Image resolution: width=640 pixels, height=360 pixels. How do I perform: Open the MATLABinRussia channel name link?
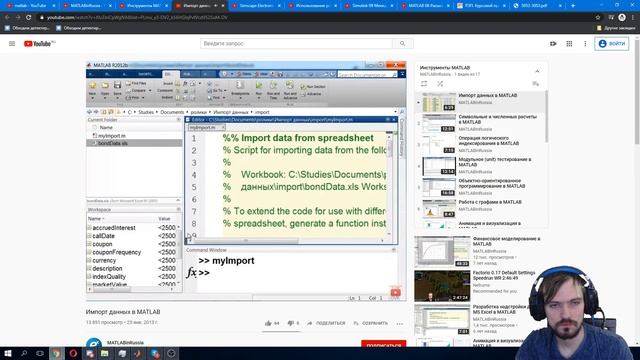coord(125,343)
